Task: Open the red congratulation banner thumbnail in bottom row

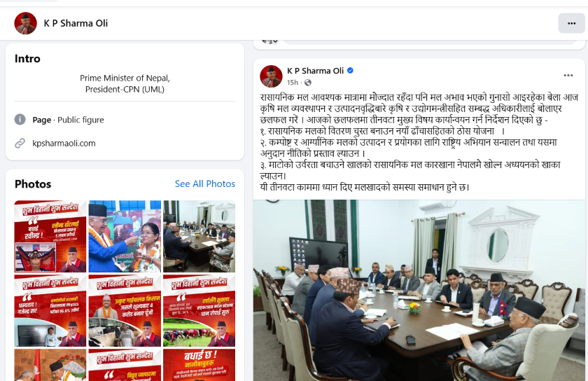Action: [x=199, y=365]
